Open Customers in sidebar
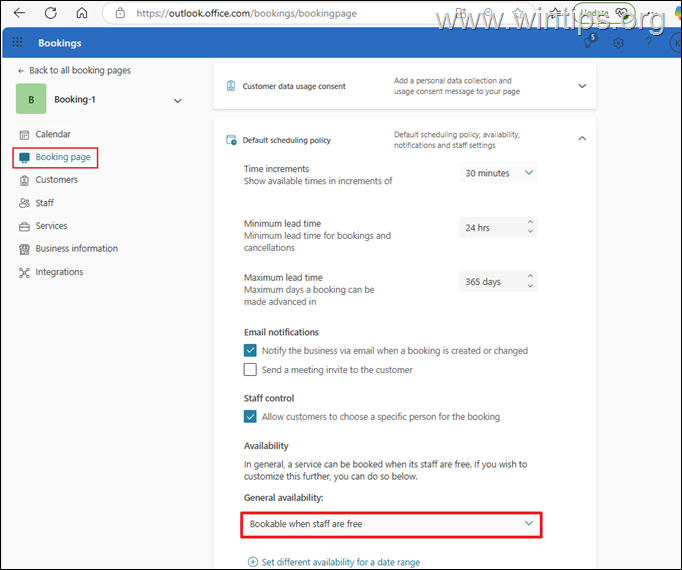682x570 pixels. coord(57,180)
